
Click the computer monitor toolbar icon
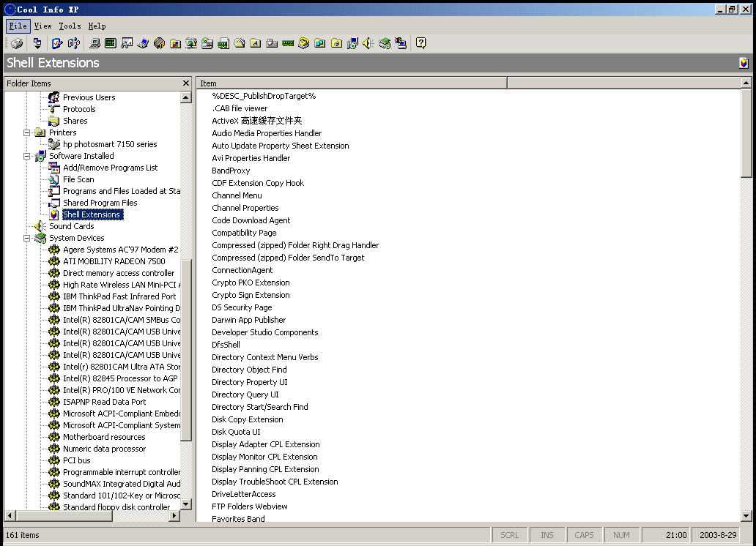(94, 44)
